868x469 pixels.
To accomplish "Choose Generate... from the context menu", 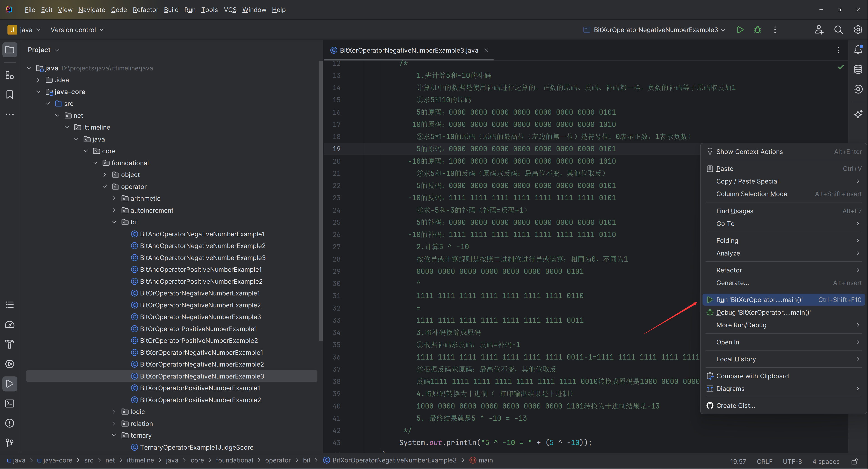I will point(784,283).
